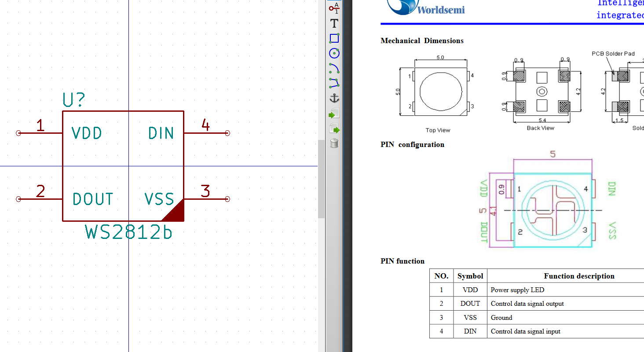Image resolution: width=644 pixels, height=352 pixels.
Task: Select the Add arc tool
Action: coord(334,68)
